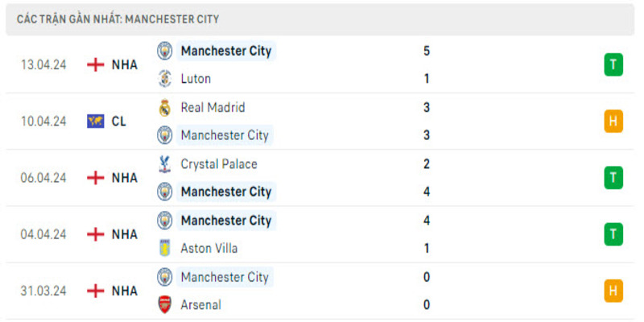
Task: Click Manchester City crest in Luton match
Action: coord(165,51)
